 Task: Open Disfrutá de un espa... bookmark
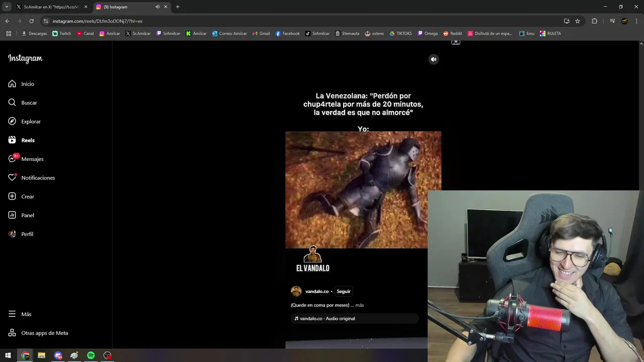[490, 34]
